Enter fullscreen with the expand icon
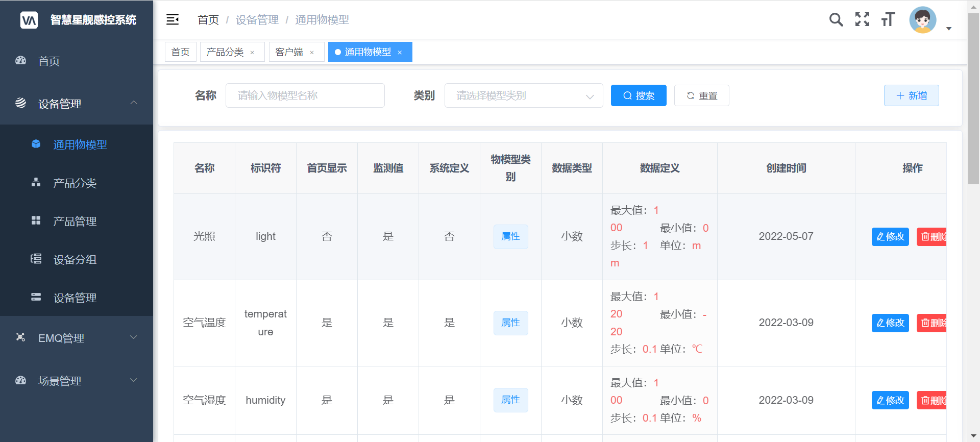 (x=863, y=19)
